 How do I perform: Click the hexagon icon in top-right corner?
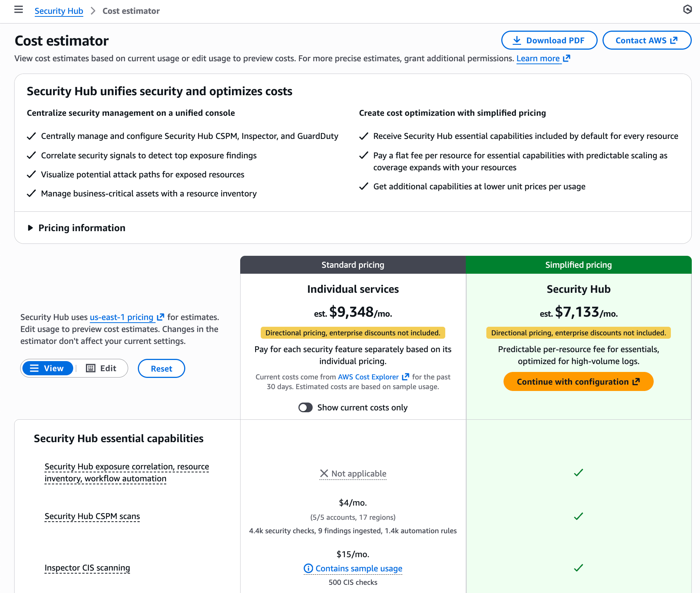[687, 10]
